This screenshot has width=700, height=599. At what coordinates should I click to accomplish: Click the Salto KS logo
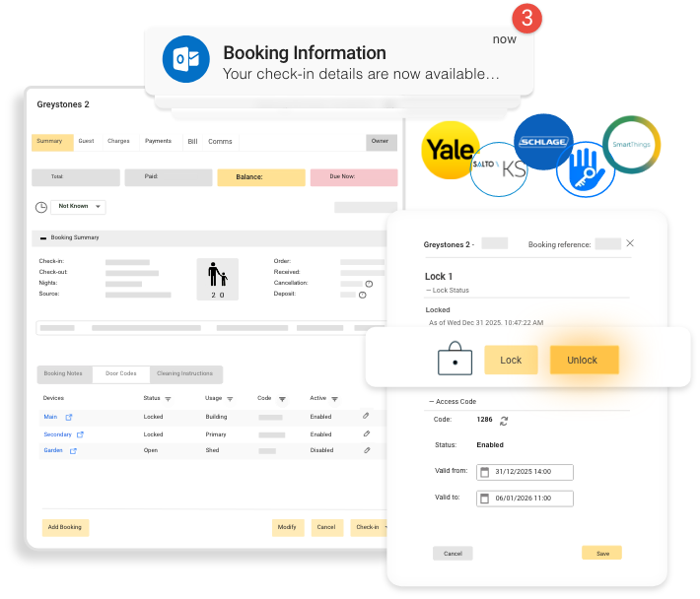pos(499,169)
